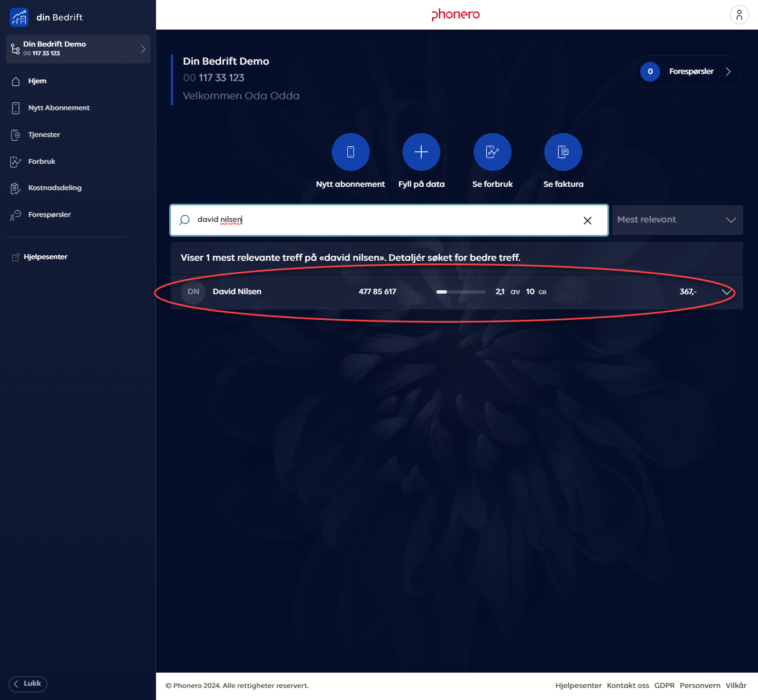Open Tjenester in the sidebar
The width and height of the screenshot is (758, 700).
pyautogui.click(x=44, y=135)
